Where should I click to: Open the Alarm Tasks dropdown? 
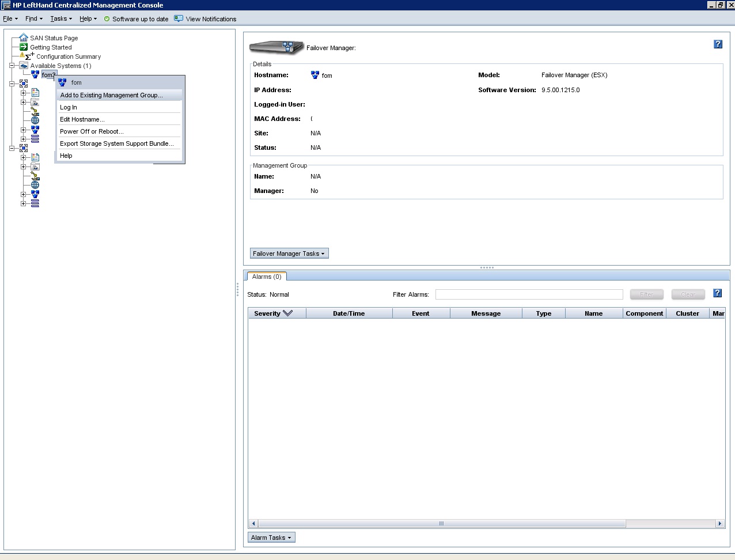pyautogui.click(x=271, y=538)
